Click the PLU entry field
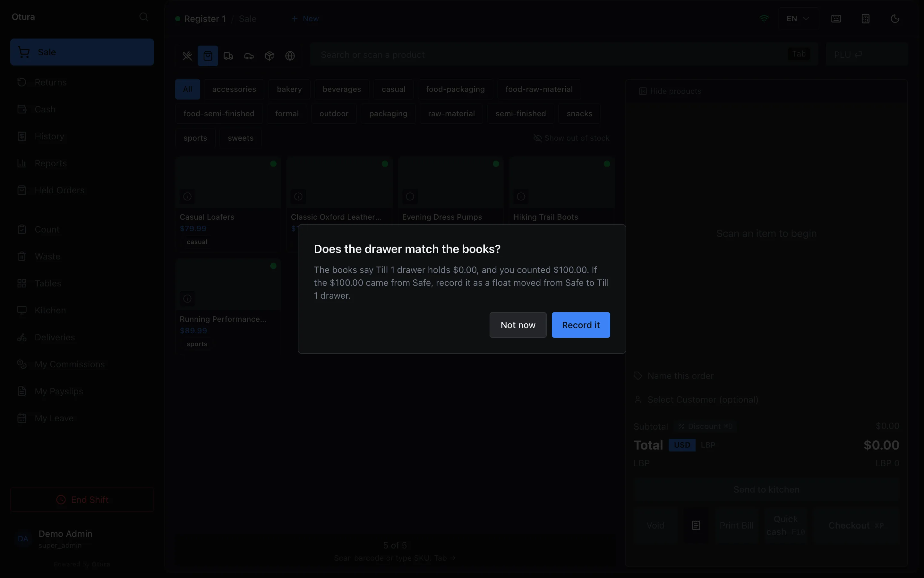The height and width of the screenshot is (578, 924). 866,55
